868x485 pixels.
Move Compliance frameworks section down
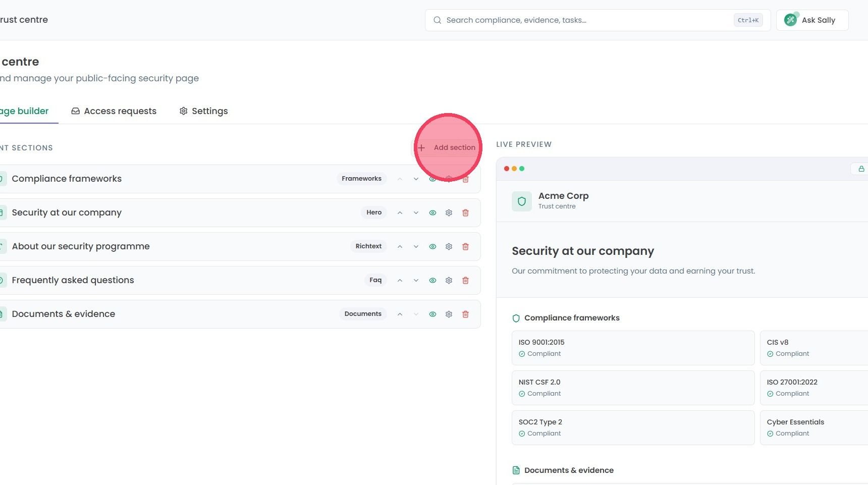coord(416,179)
